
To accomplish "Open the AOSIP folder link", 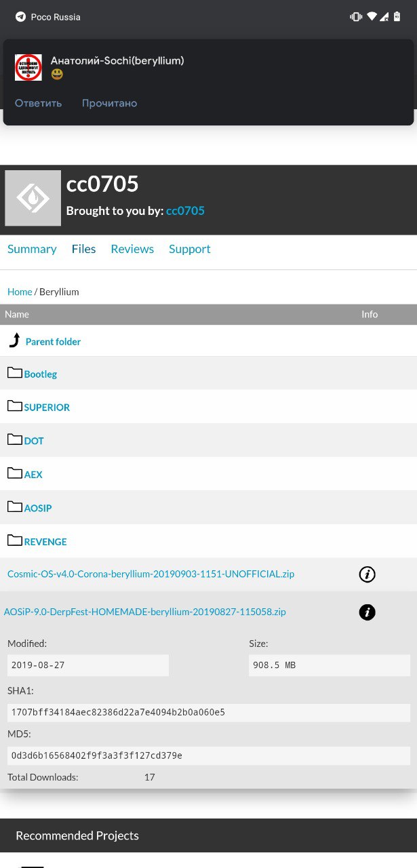I will point(38,508).
